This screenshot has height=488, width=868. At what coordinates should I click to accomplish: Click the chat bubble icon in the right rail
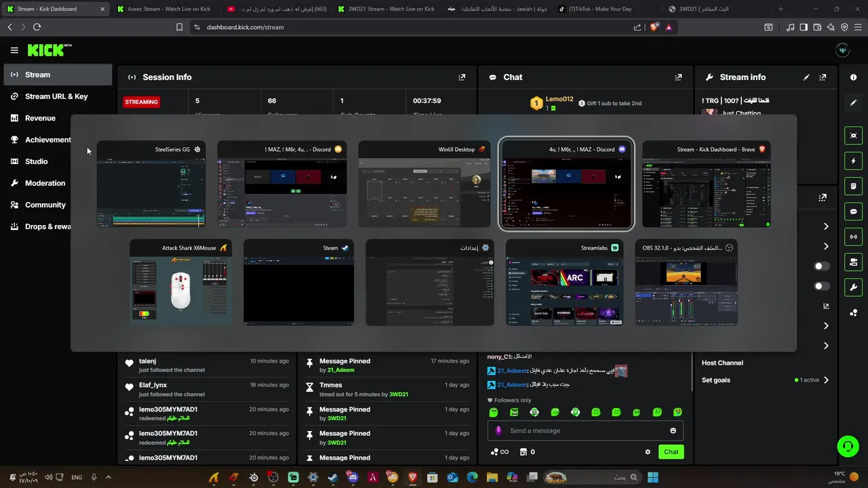853,211
